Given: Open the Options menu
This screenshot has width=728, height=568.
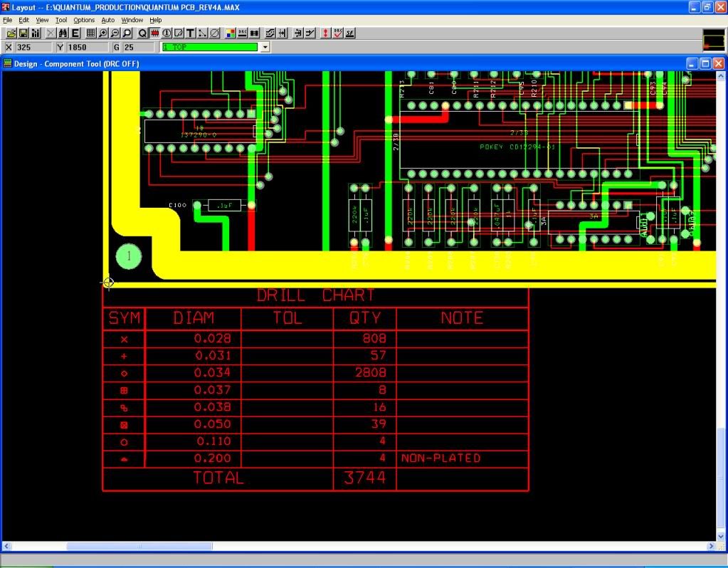Looking at the screenshot, I should (x=84, y=20).
